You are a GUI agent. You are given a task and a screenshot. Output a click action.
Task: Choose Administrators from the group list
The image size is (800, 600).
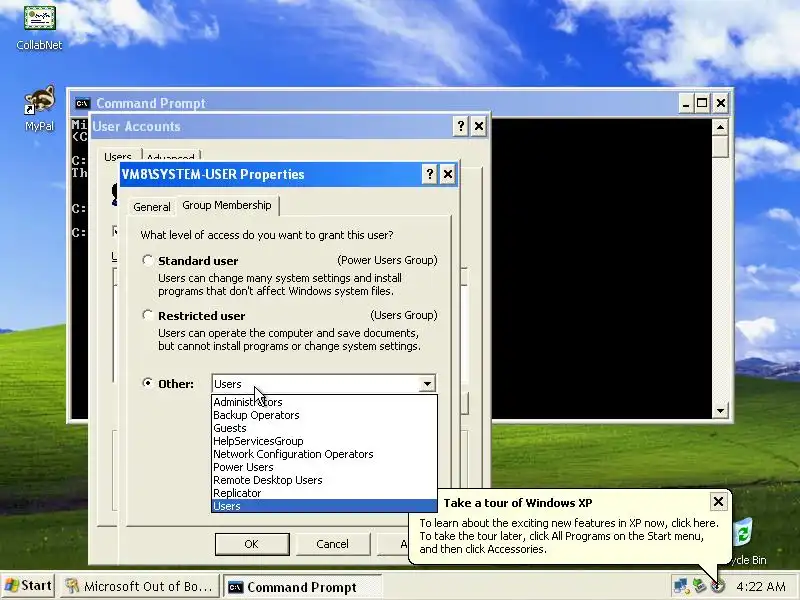(324, 402)
